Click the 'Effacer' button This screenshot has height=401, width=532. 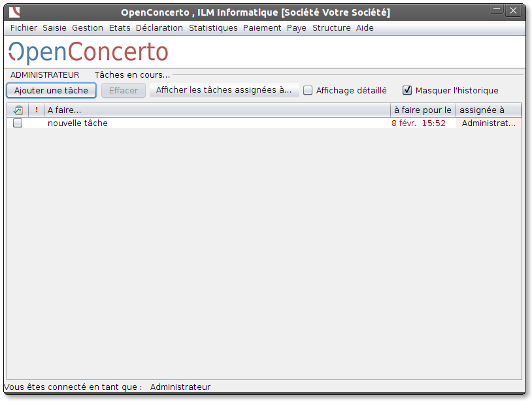click(x=124, y=91)
